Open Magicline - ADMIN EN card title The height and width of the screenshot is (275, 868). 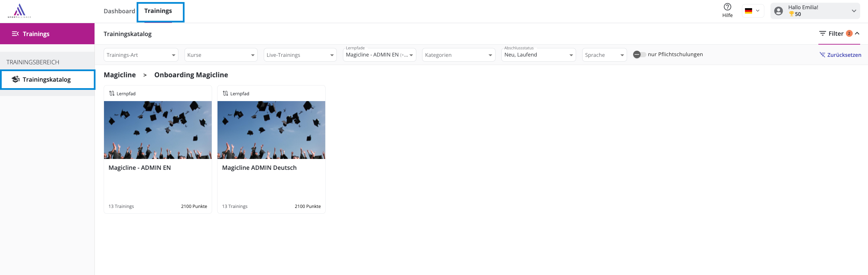(140, 168)
